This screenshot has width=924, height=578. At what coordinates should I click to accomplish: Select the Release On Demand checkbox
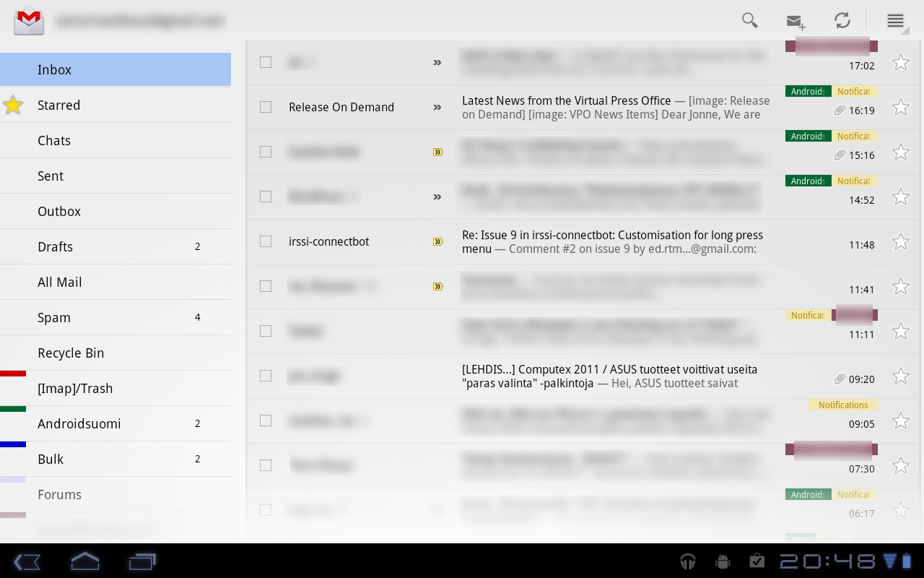(x=266, y=107)
